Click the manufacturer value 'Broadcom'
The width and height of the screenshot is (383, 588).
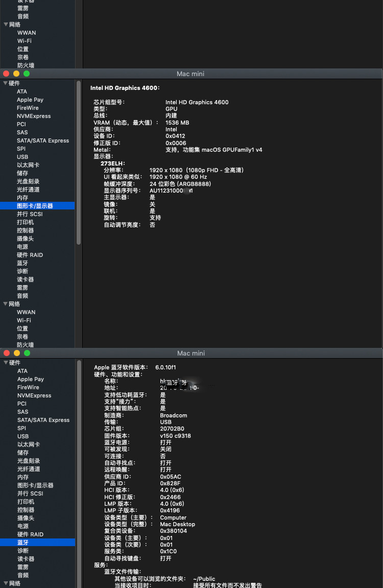[174, 415]
